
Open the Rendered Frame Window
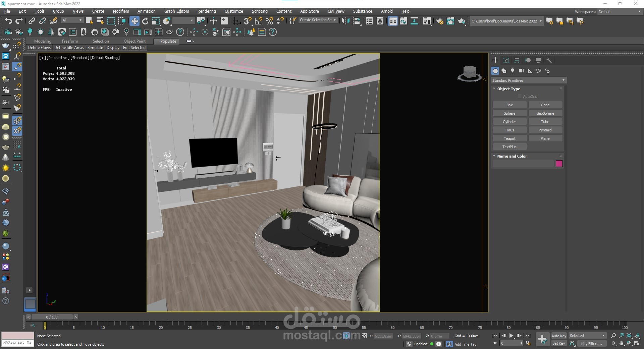click(450, 21)
